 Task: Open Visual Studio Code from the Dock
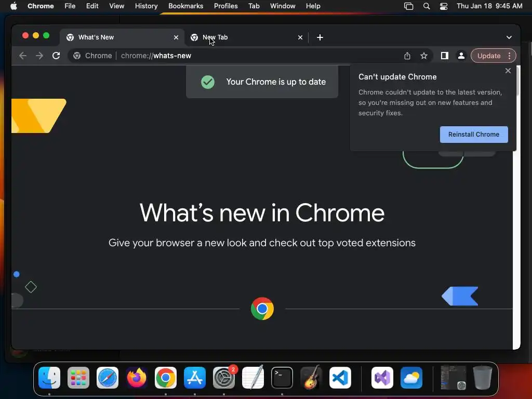[x=340, y=378]
